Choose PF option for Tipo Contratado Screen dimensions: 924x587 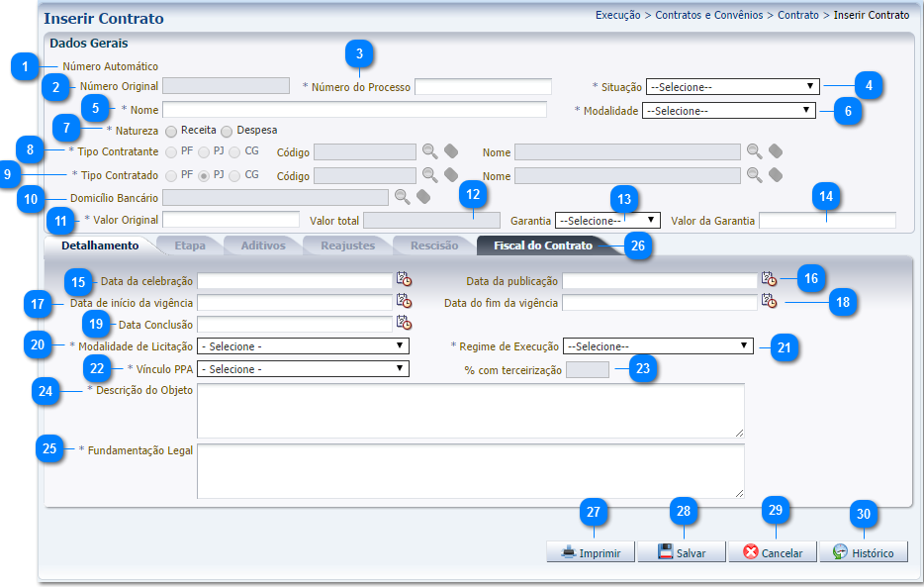[172, 175]
